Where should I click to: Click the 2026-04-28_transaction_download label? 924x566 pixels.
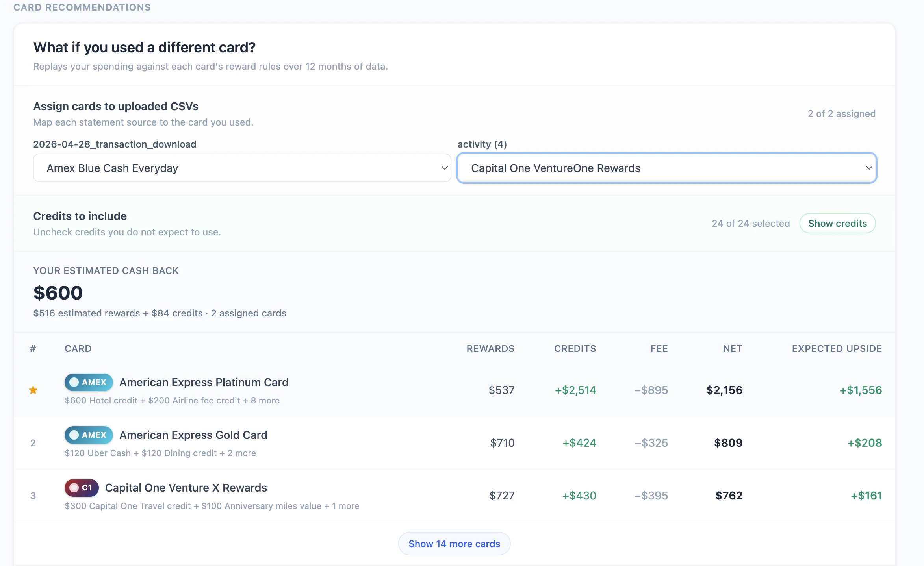(115, 144)
